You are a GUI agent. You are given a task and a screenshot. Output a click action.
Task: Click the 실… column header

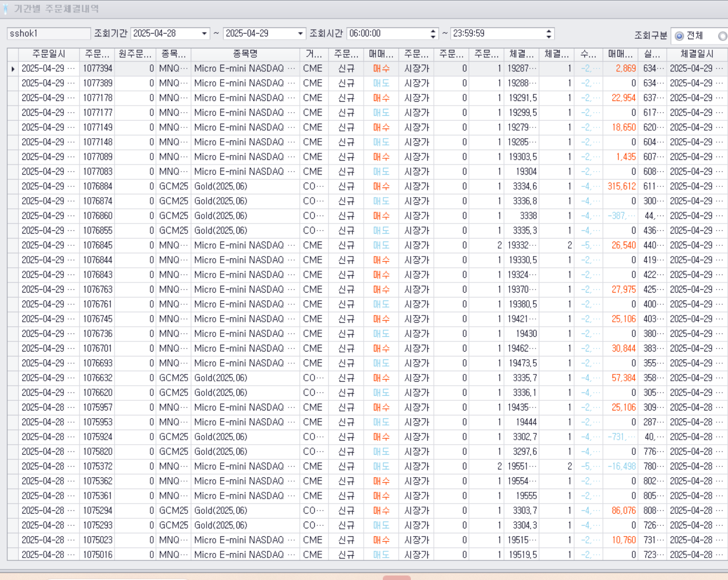[652, 54]
